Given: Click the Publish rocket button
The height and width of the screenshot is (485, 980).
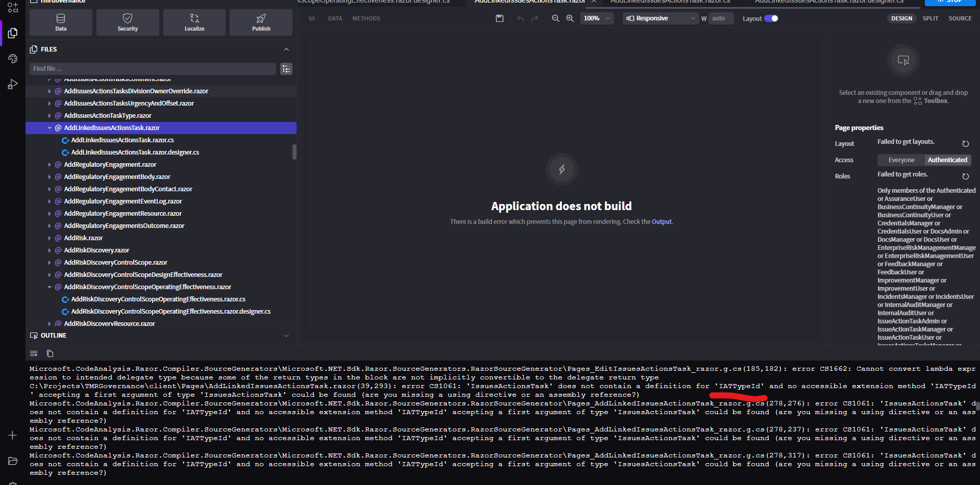Looking at the screenshot, I should pyautogui.click(x=261, y=22).
